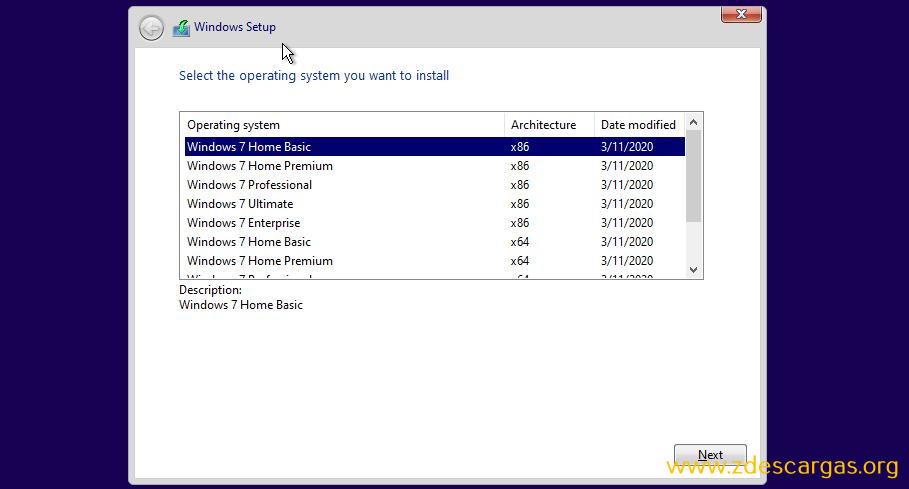Click 3/11/2020 date of Windows 7 Professional
Image resolution: width=909 pixels, height=489 pixels.
click(627, 185)
